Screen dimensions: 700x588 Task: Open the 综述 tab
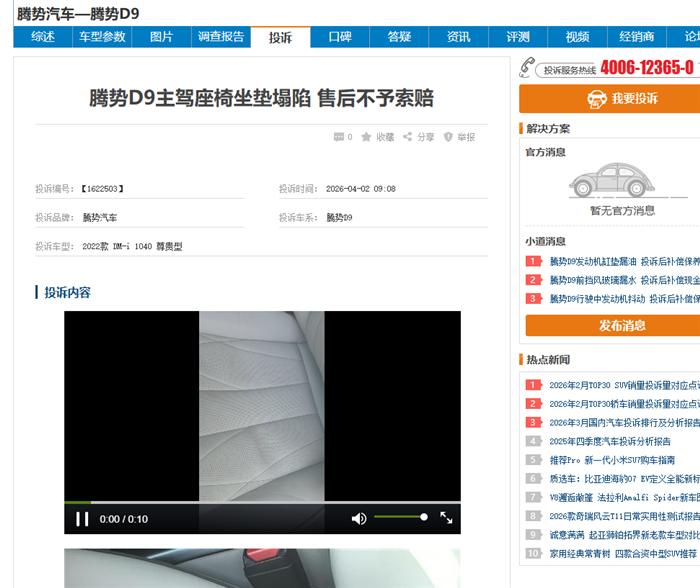[x=43, y=37]
